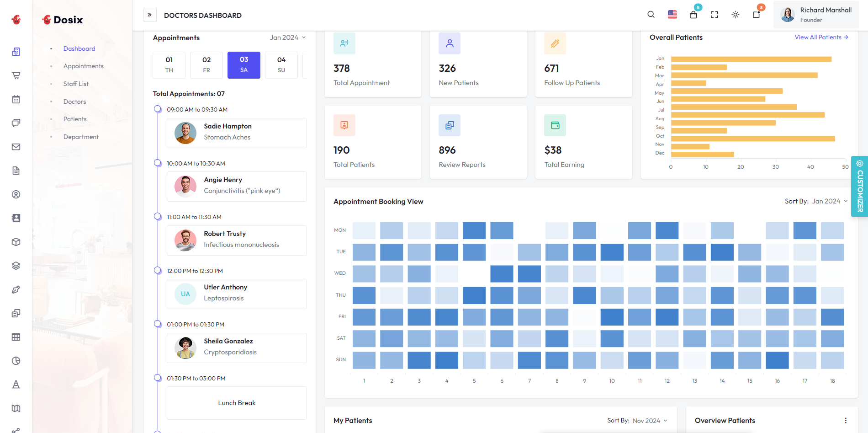Click the 09:00 AM timeline marker
The width and height of the screenshot is (868, 433).
pos(158,109)
